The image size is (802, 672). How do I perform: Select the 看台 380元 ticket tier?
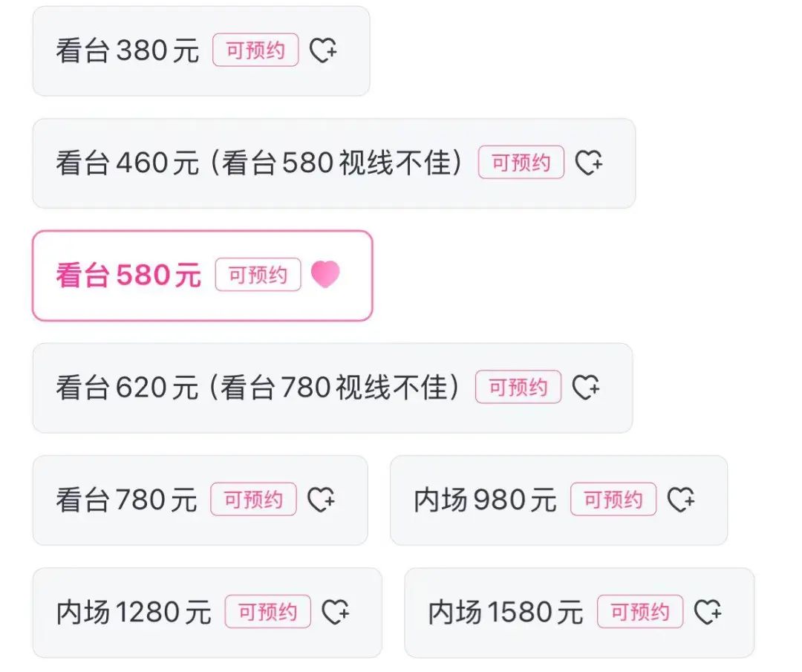[x=201, y=50]
